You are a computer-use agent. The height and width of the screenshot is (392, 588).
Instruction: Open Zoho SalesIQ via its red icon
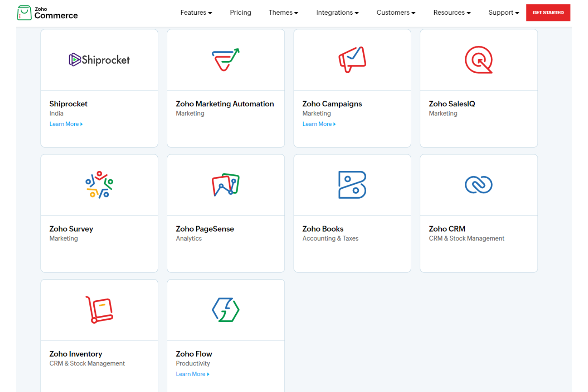click(x=478, y=60)
